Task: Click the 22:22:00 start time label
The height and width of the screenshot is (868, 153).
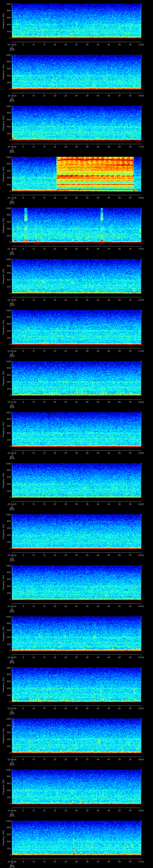Action: point(12,453)
